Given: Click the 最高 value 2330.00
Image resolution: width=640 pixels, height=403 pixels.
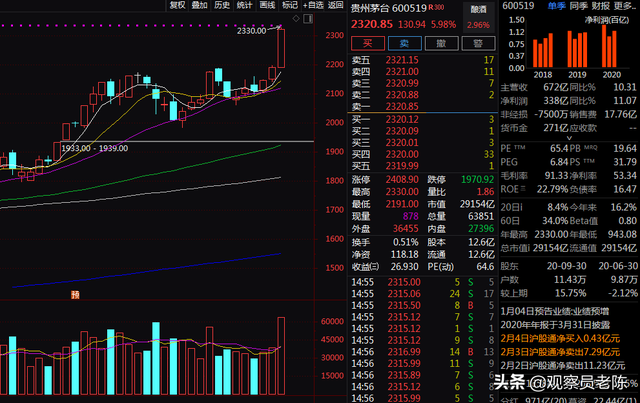Looking at the screenshot, I should 402,191.
